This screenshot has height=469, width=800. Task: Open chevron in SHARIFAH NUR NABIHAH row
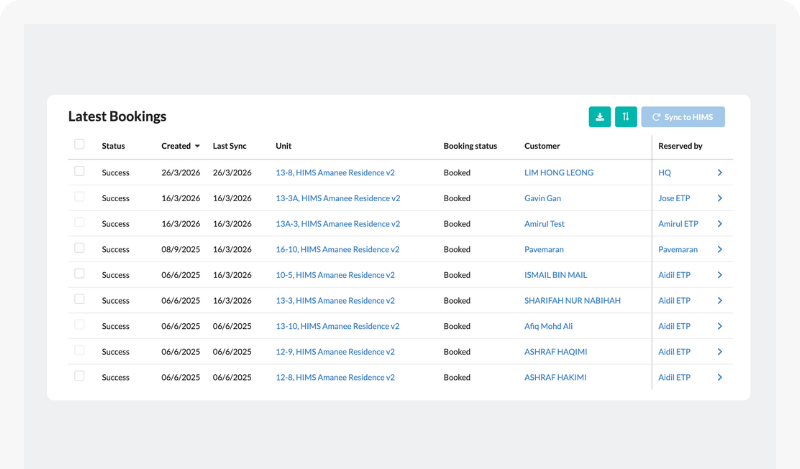pyautogui.click(x=719, y=301)
